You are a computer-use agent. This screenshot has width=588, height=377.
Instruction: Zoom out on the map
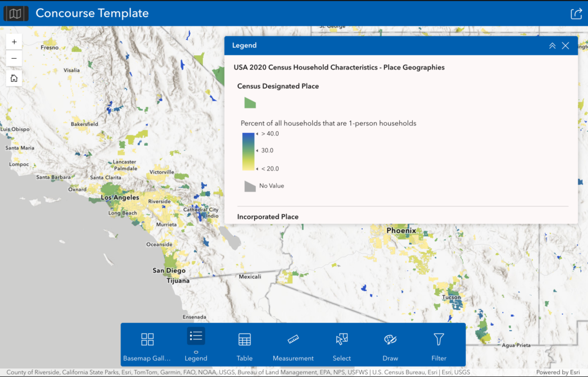14,58
